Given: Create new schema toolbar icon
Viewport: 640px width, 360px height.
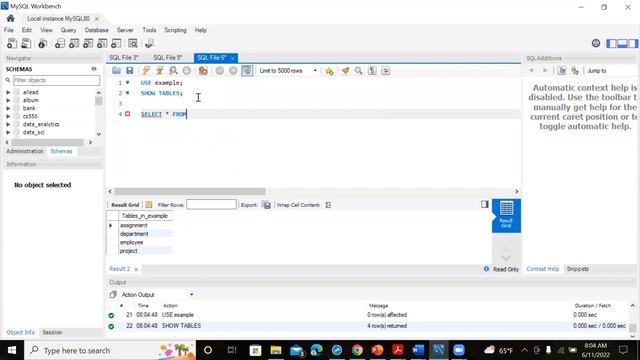Looking at the screenshot, I should tap(60, 43).
